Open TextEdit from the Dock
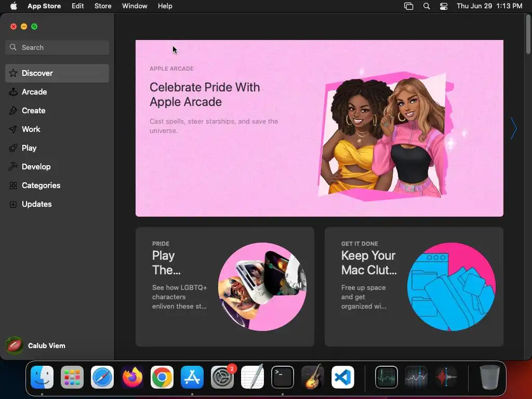This screenshot has width=532, height=399. tap(252, 377)
